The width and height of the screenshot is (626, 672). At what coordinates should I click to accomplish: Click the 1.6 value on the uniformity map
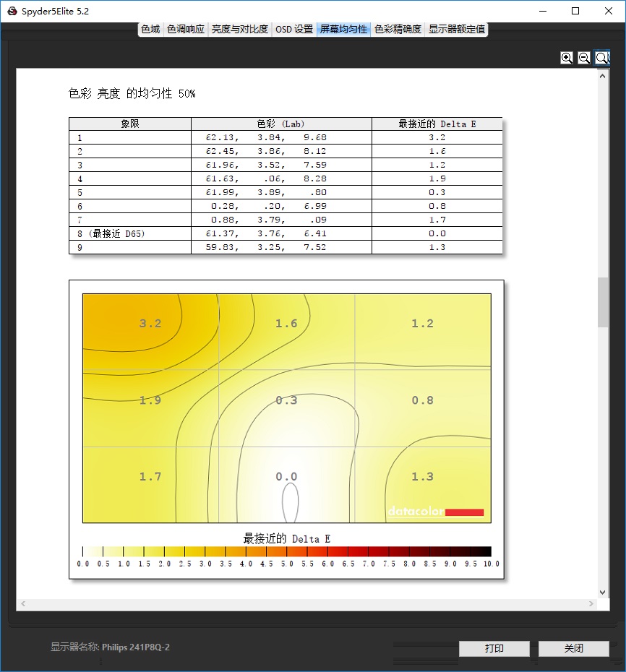coord(286,324)
